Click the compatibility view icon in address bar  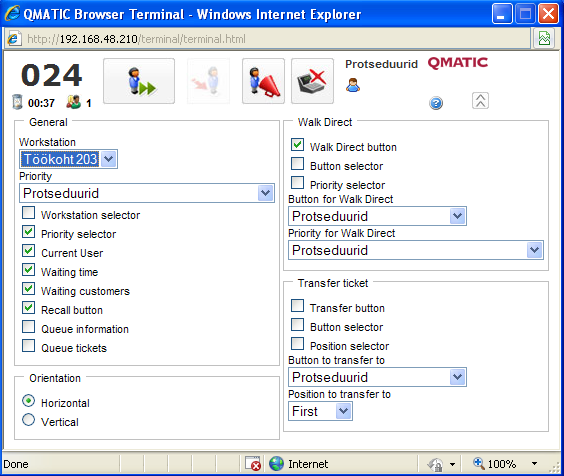[544, 38]
